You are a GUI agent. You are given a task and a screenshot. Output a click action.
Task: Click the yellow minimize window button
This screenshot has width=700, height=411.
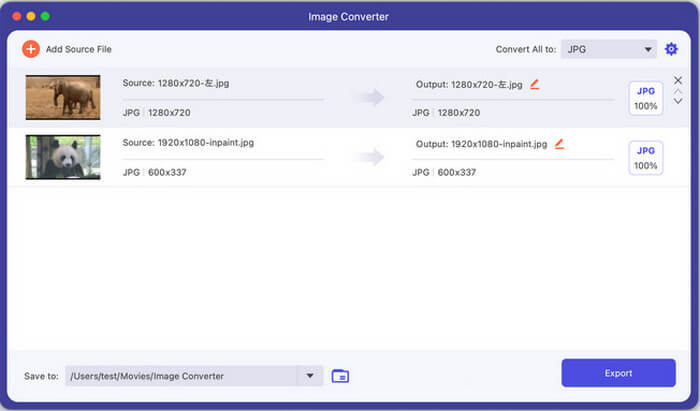click(x=31, y=17)
